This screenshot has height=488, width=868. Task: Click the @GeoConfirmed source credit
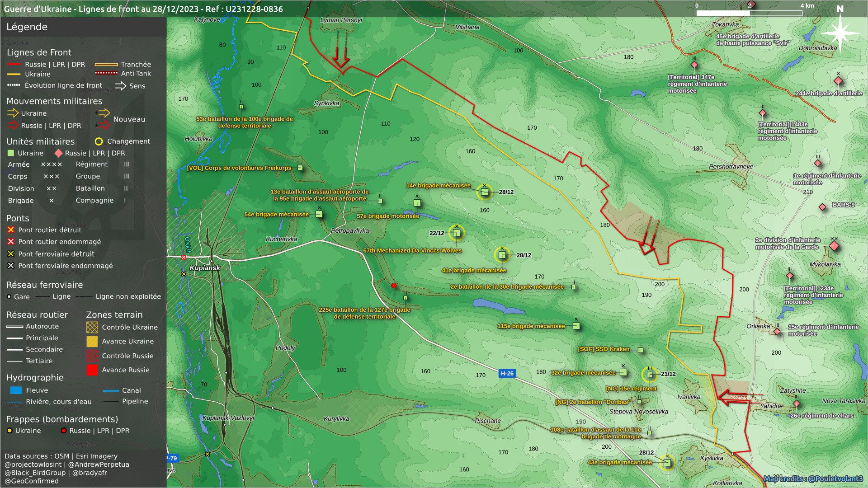pos(32,481)
